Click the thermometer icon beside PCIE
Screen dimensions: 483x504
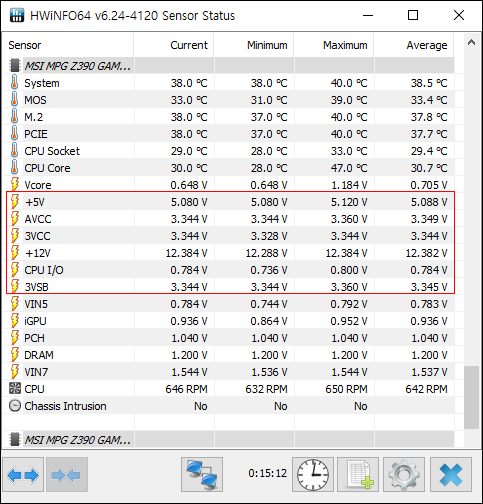[14, 133]
